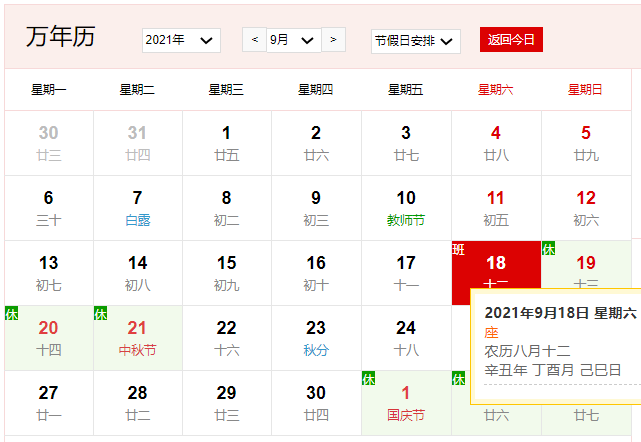Select September 9 初三

point(316,208)
